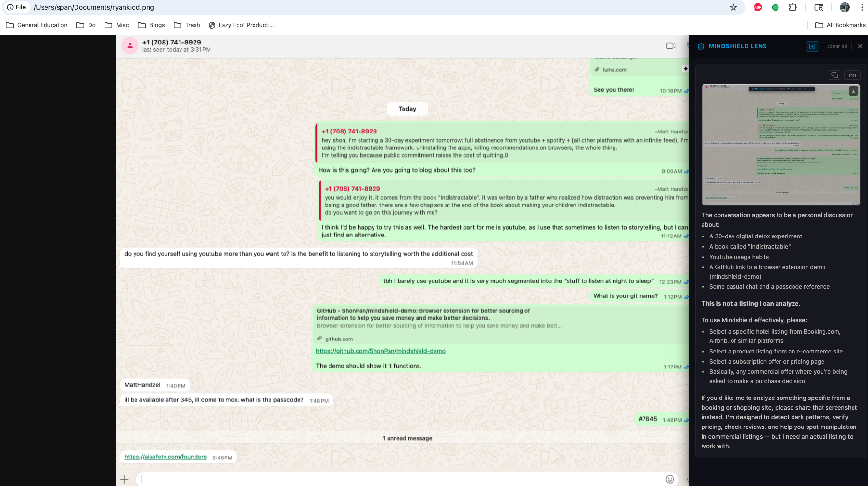The image size is (868, 486).
Task: Copy the analysis using the copy icon
Action: point(834,75)
